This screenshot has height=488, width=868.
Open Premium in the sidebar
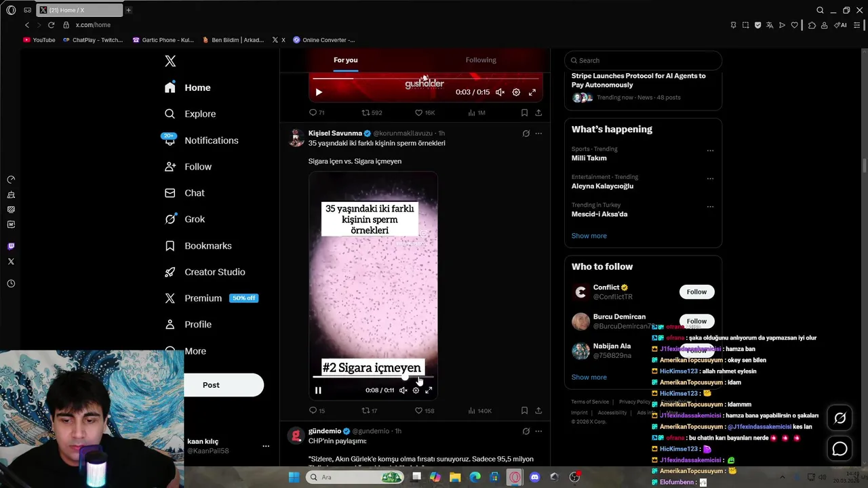tap(211, 298)
